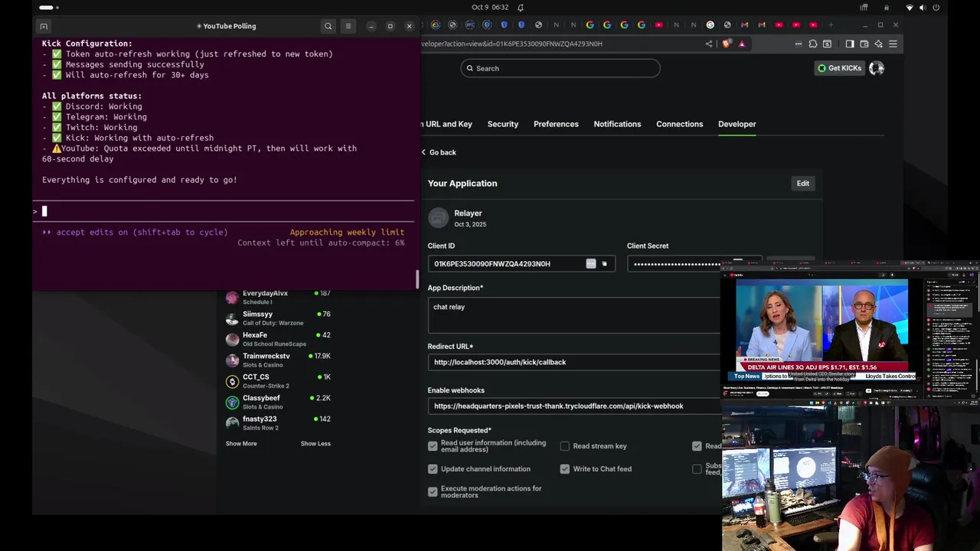This screenshot has width=980, height=551.
Task: Click the Activities indicator in top bar
Action: pos(49,8)
